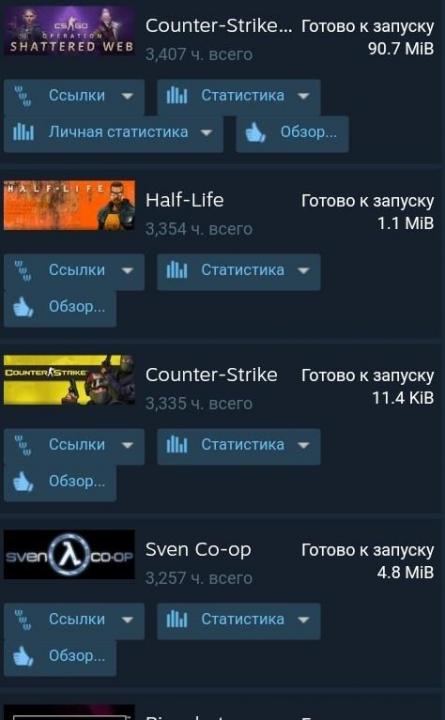
Task: Click links icon in Sven Co-op Ссылки button
Action: coord(23,619)
